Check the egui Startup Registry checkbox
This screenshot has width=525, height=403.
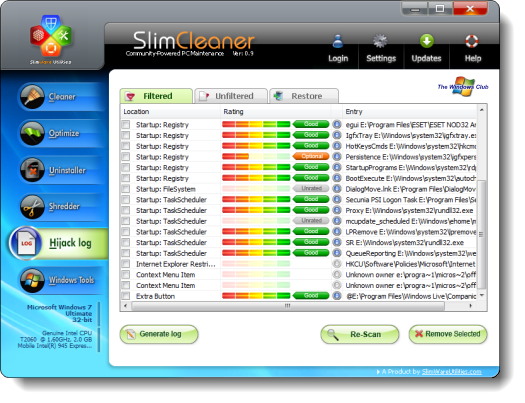click(126, 125)
